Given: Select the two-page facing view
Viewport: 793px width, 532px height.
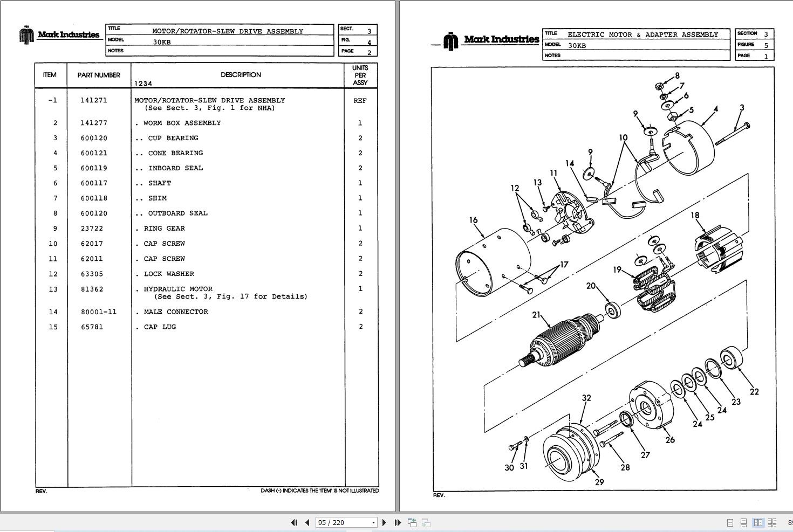Looking at the screenshot, I should click(758, 523).
